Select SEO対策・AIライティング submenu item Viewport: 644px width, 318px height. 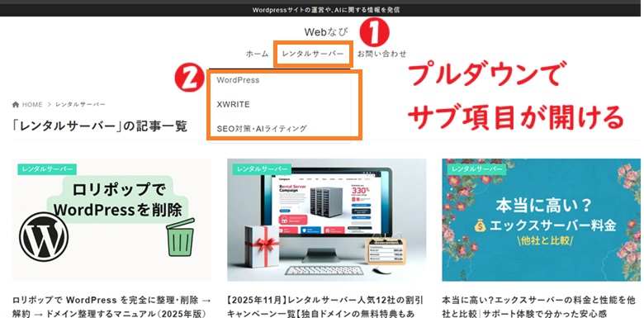click(262, 129)
